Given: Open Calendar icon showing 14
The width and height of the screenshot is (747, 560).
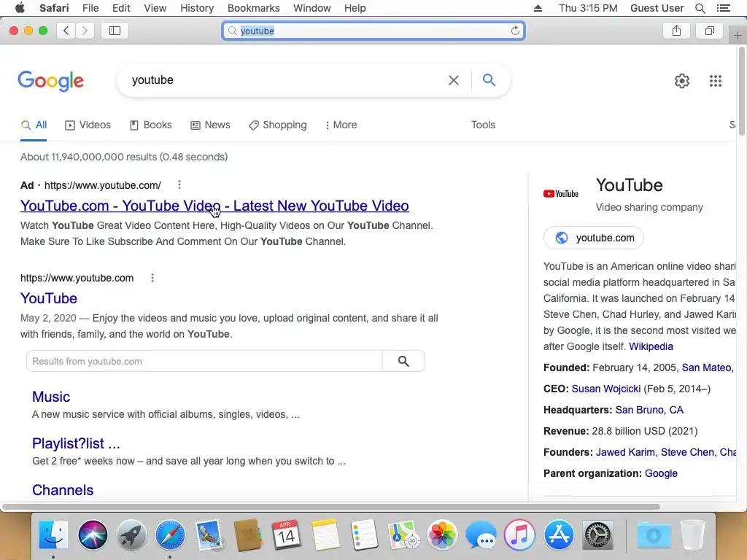Looking at the screenshot, I should click(286, 534).
